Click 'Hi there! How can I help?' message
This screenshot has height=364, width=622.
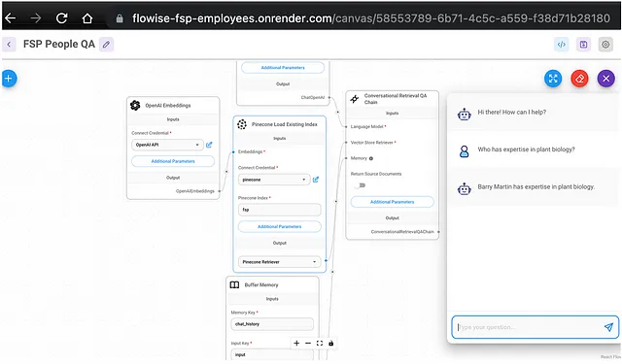click(512, 113)
